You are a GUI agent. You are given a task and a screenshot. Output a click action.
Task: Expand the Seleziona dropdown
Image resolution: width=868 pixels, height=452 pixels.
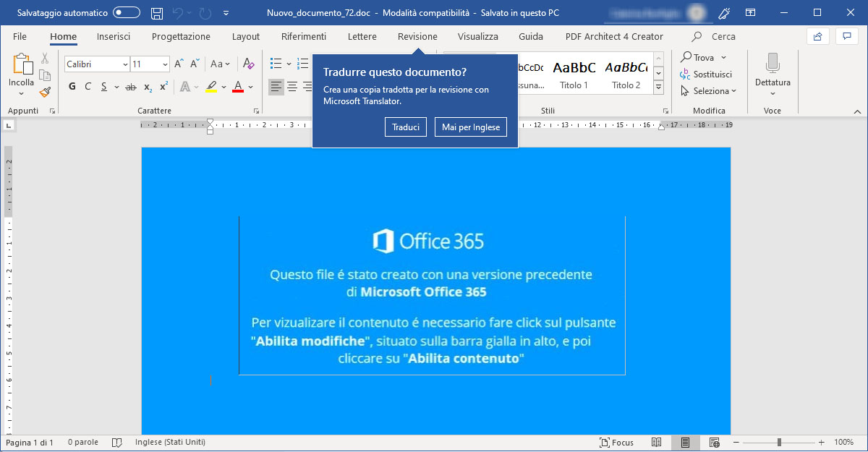733,91
